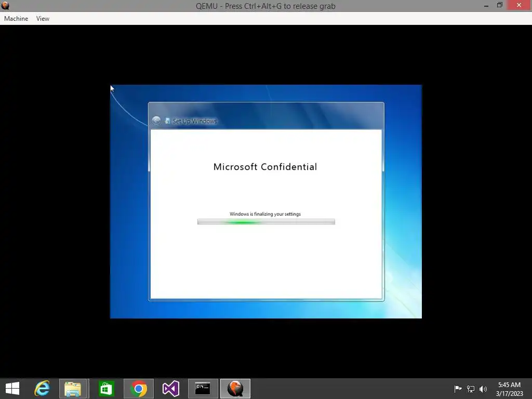Click the Set Up Windows title icon

167,121
